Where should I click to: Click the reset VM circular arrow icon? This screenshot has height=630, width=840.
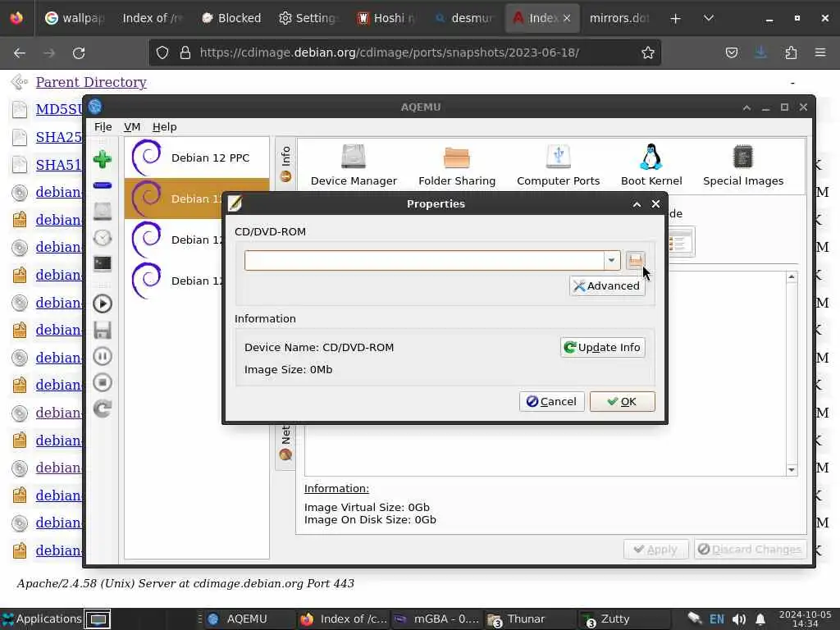click(x=103, y=409)
